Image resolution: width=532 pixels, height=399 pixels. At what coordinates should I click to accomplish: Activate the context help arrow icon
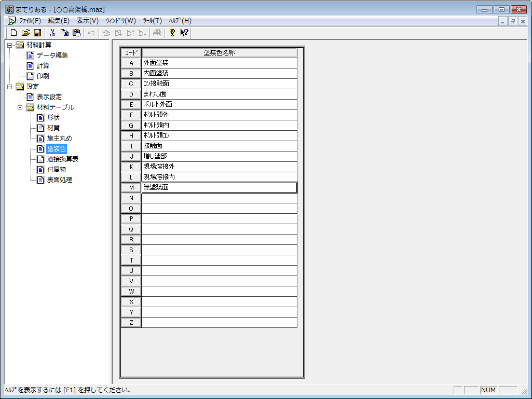[x=184, y=33]
